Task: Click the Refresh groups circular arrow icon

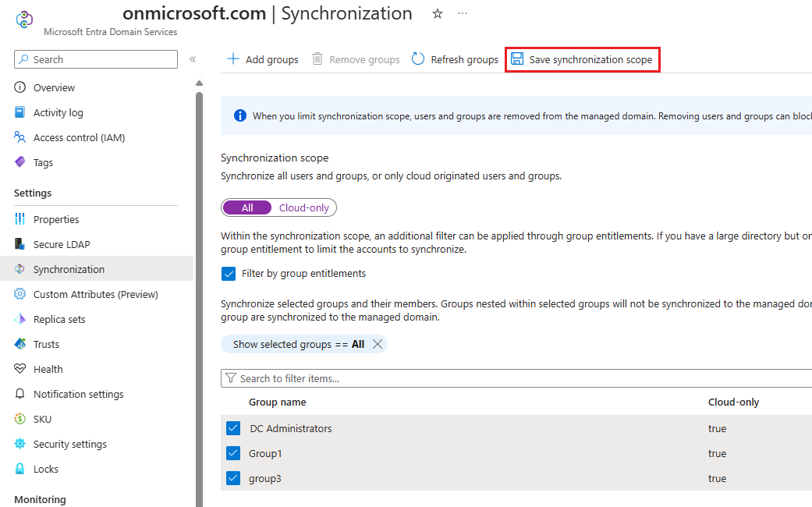Action: [418, 59]
